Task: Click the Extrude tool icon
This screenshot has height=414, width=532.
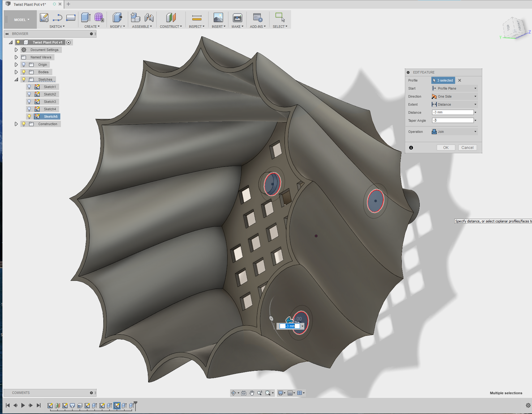Action: (86, 18)
